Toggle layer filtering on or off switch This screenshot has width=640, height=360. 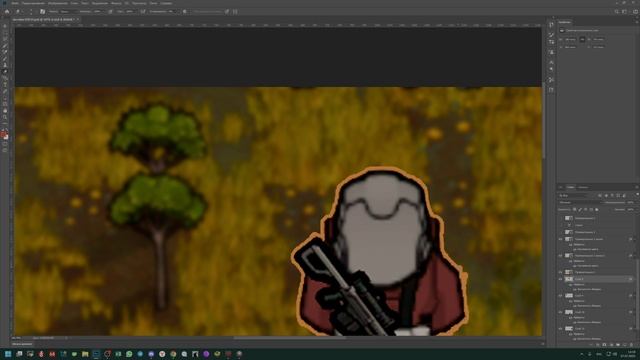point(638,194)
